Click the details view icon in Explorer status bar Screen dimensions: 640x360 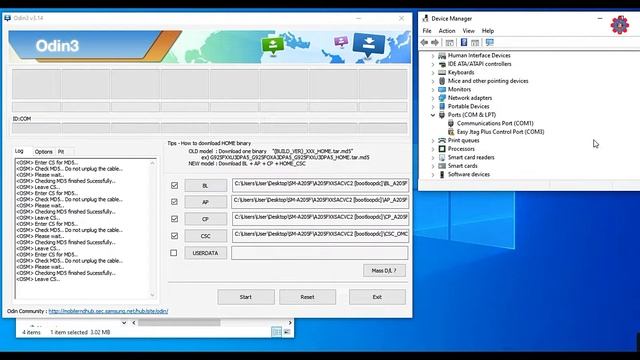[x=276, y=332]
